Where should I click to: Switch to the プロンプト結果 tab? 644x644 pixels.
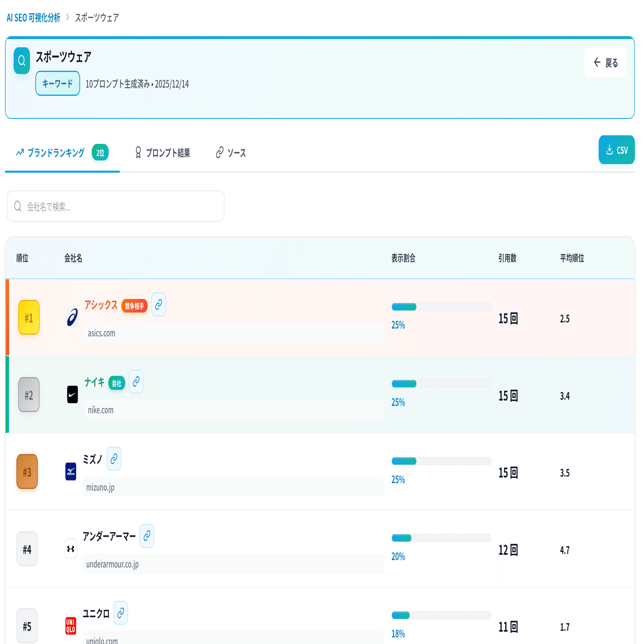click(x=163, y=153)
